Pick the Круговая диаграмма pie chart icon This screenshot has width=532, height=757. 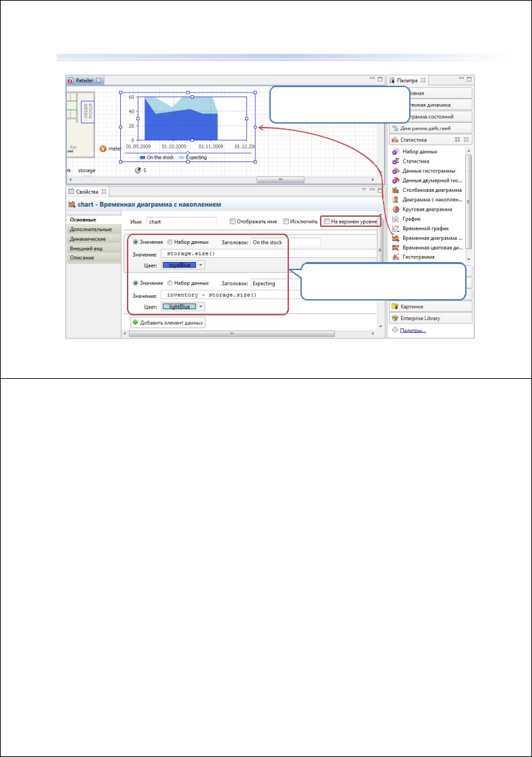tap(396, 209)
